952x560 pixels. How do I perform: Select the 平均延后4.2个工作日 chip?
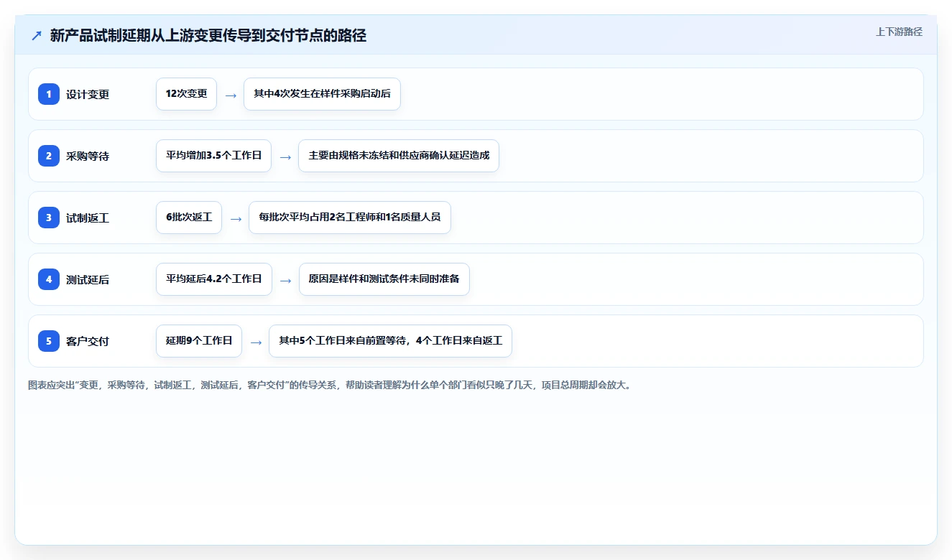click(214, 279)
